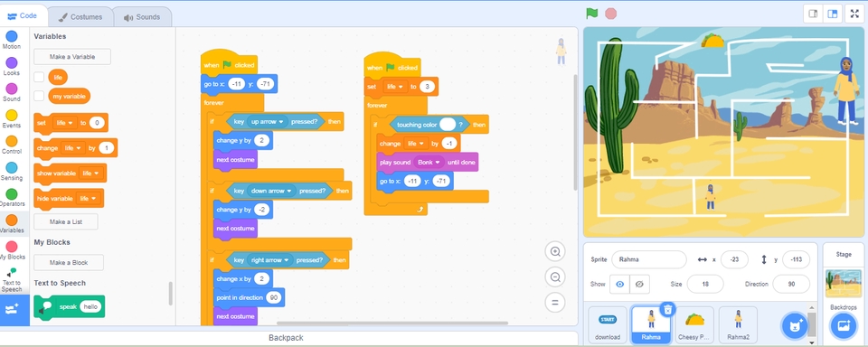Viewport: 868px width, 347px height.
Task: Open the right arrow key dropdown
Action: tap(270, 260)
